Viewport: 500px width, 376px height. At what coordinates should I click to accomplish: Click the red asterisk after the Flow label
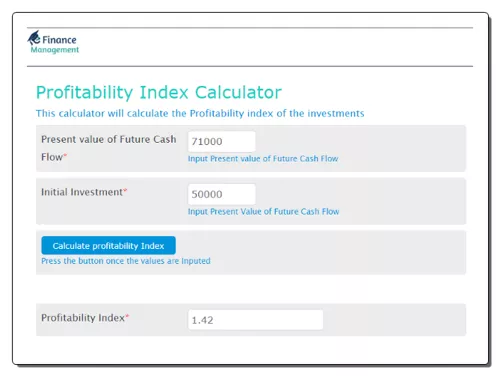(x=65, y=155)
